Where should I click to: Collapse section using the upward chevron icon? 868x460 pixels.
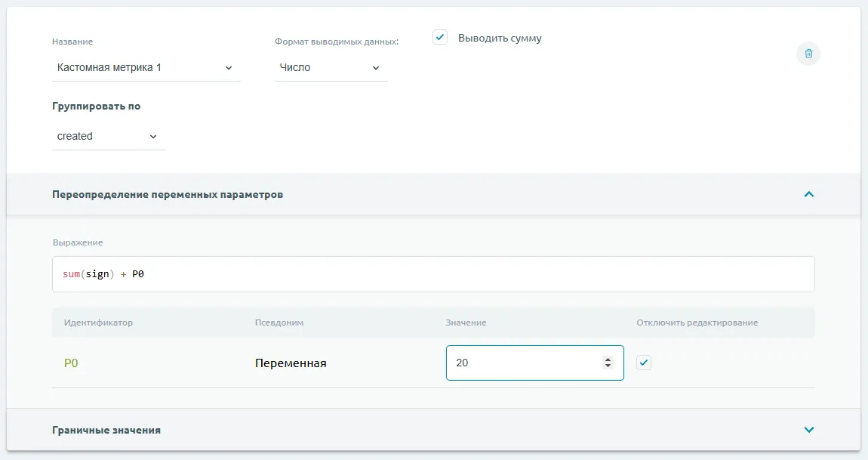[x=809, y=194]
